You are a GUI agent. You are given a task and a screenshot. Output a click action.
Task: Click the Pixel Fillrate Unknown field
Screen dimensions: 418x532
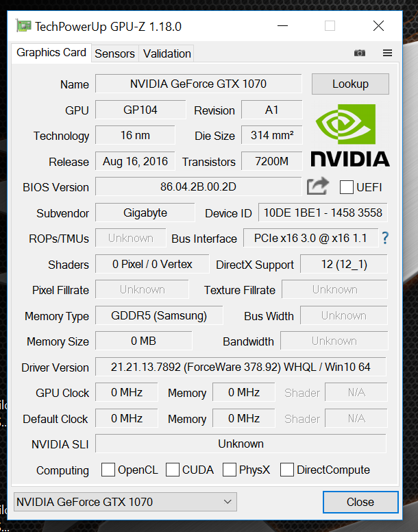pyautogui.click(x=142, y=290)
